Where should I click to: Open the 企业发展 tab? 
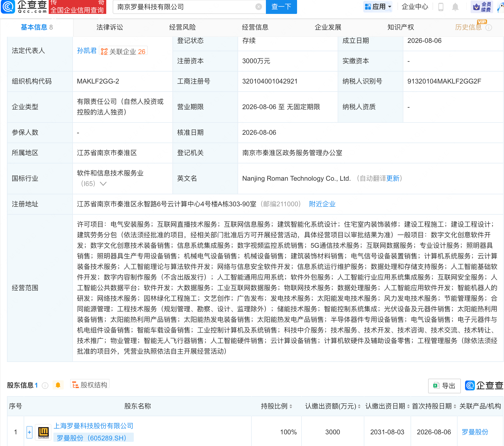[x=328, y=27]
